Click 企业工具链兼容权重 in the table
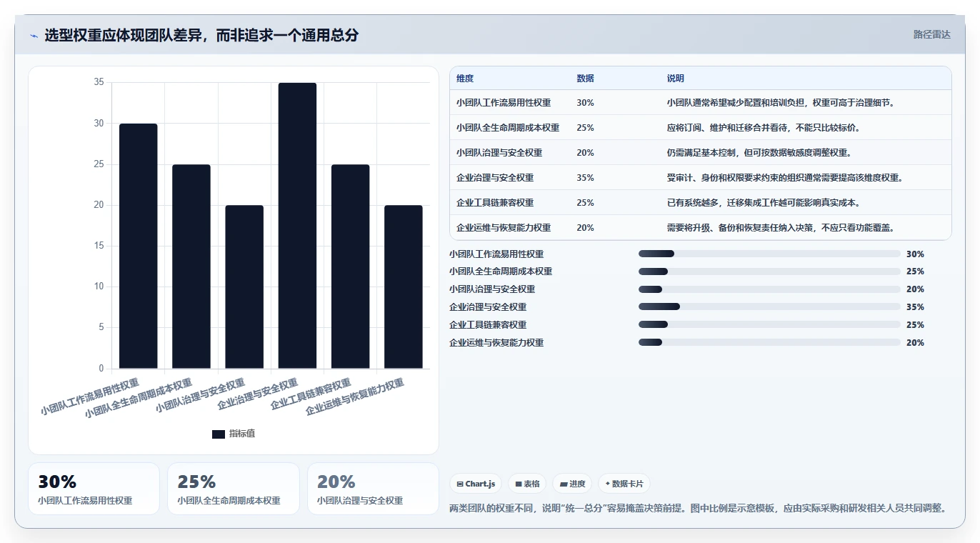 click(495, 203)
